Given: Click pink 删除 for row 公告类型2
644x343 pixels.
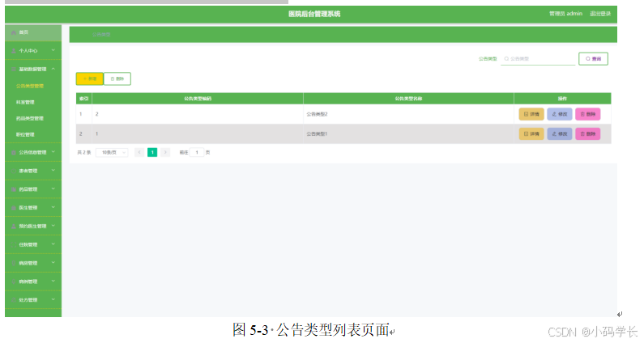Looking at the screenshot, I should [588, 114].
